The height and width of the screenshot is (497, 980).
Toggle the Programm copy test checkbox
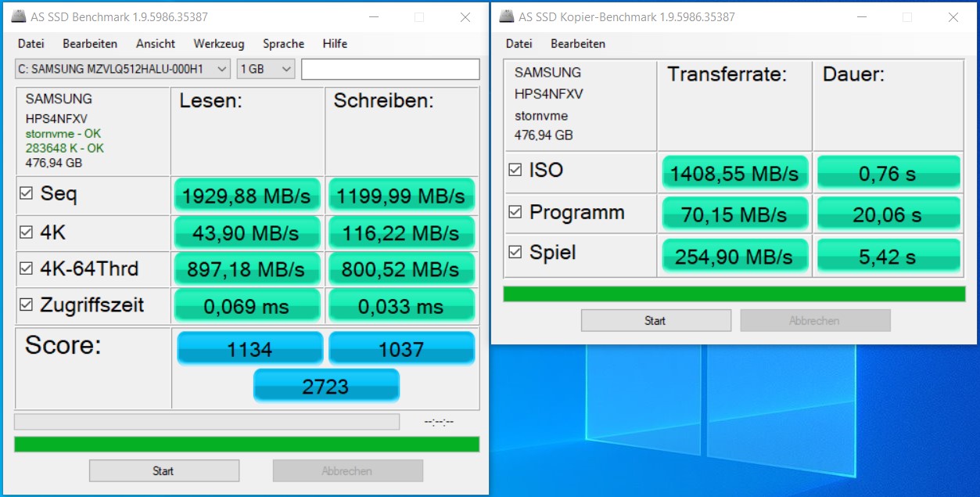[515, 211]
